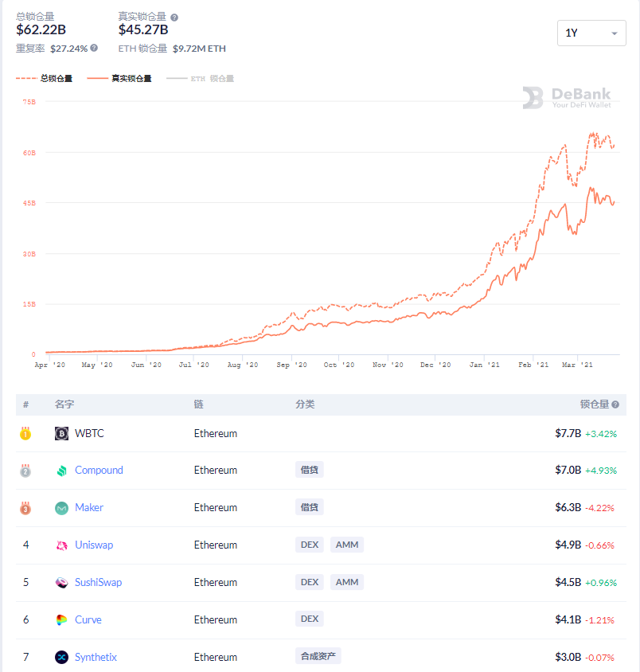Click the WBTC name text

point(89,433)
